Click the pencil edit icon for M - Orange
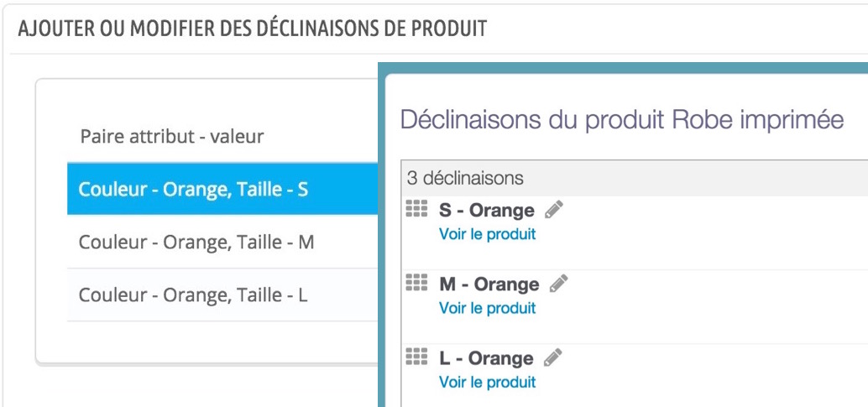 (558, 283)
